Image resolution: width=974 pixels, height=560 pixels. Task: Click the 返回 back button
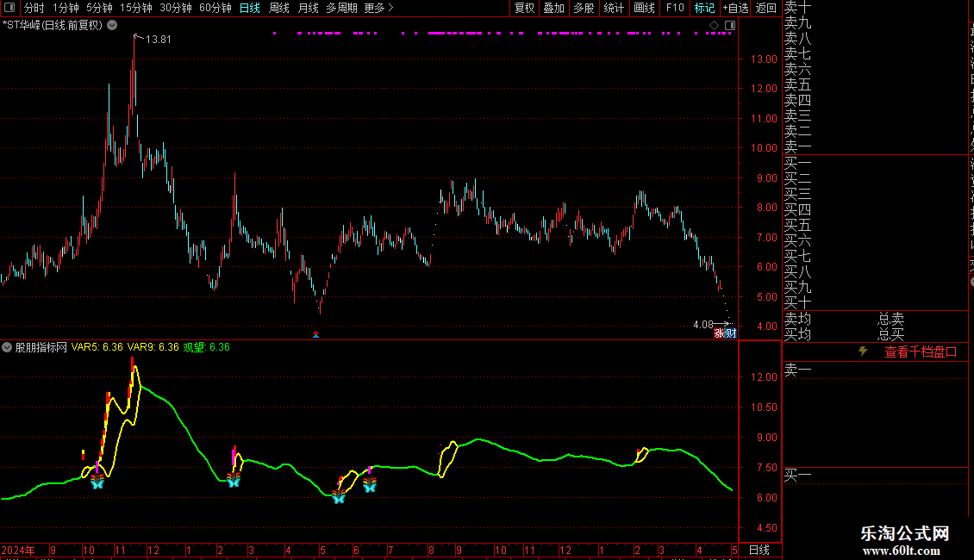click(x=766, y=8)
